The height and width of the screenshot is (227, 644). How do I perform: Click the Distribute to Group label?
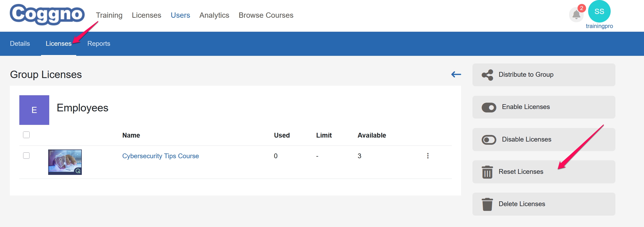(526, 75)
